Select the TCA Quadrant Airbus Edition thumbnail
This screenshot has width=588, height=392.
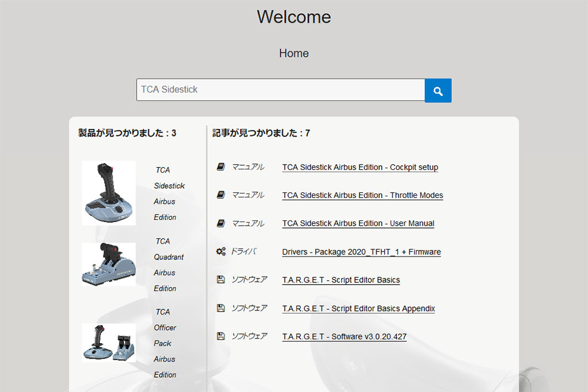[x=109, y=264]
